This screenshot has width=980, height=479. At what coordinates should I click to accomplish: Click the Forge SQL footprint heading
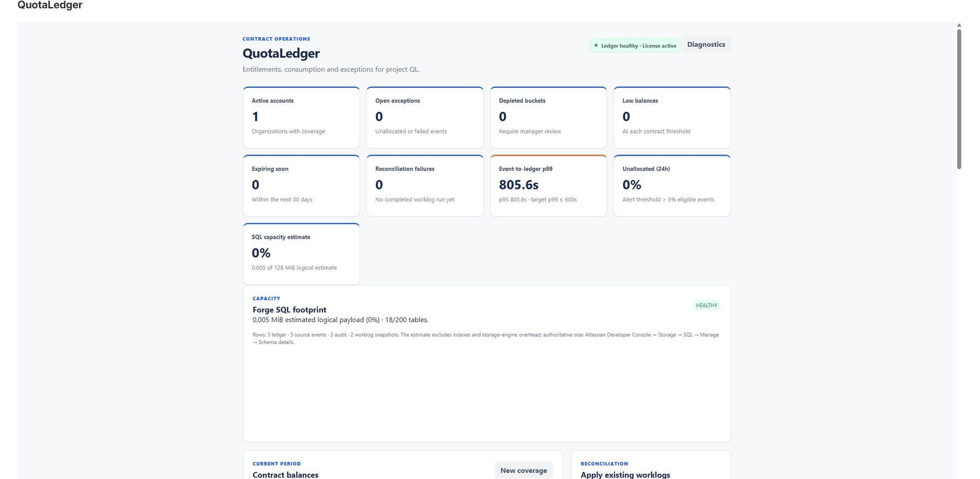tap(289, 310)
